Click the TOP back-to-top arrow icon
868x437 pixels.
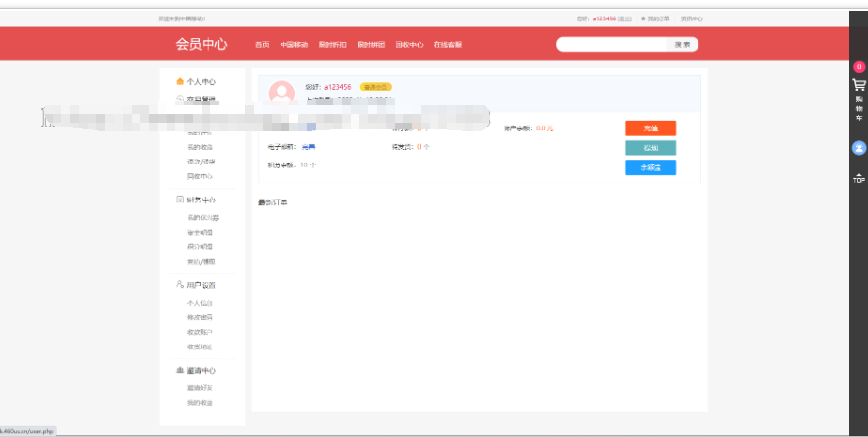tap(858, 178)
